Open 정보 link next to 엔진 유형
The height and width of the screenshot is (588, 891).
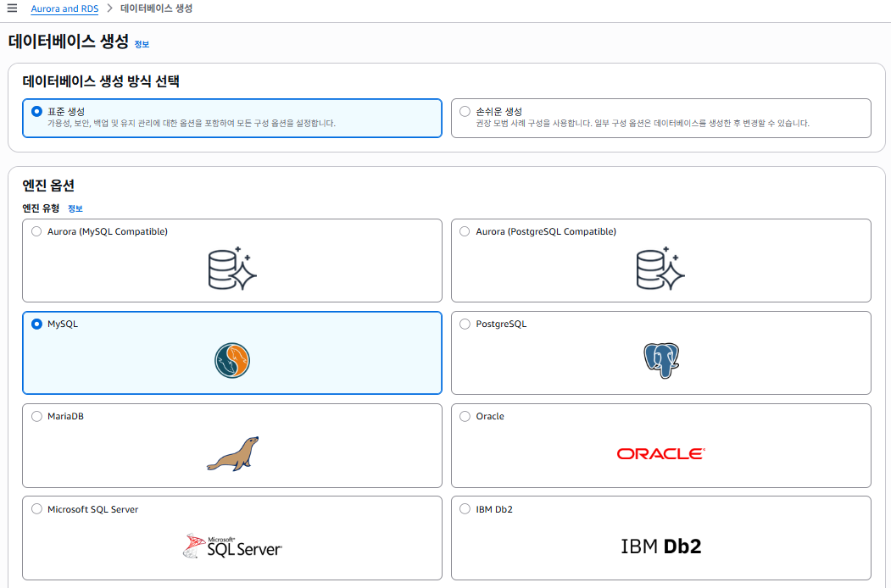tap(75, 208)
